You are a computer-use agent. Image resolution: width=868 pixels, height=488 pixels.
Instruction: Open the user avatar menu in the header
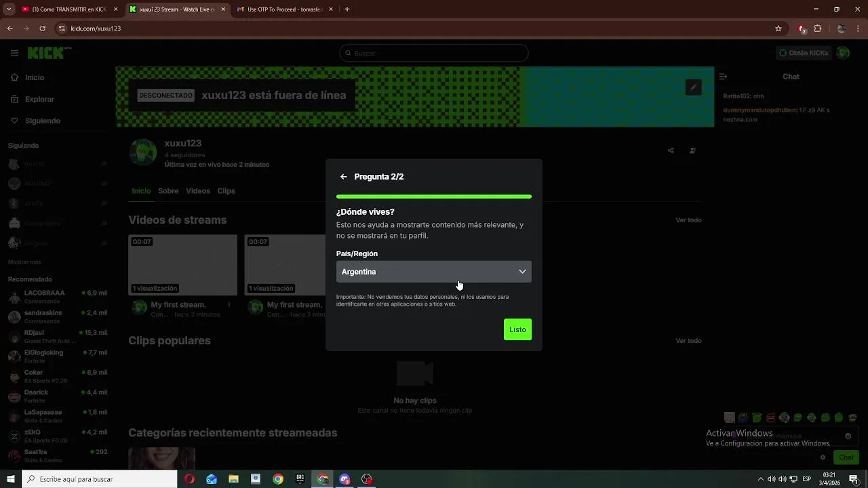pyautogui.click(x=843, y=53)
